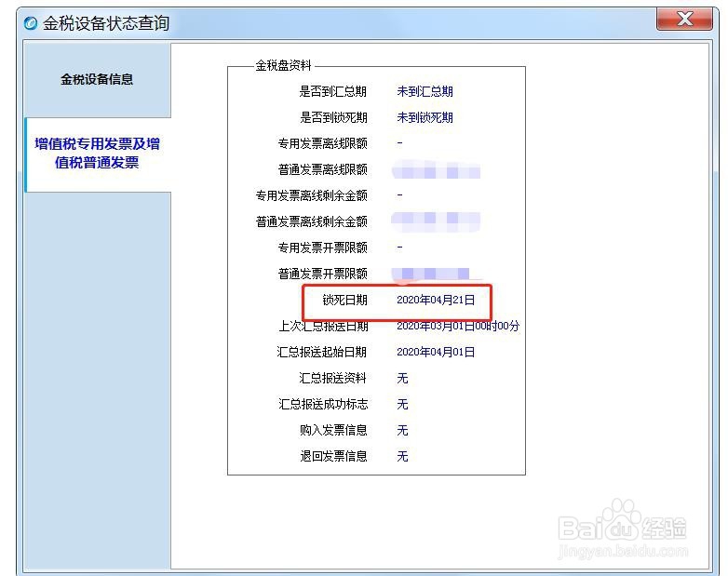Click the 无 value beside 退回发票信息
728x576 pixels.
point(402,456)
